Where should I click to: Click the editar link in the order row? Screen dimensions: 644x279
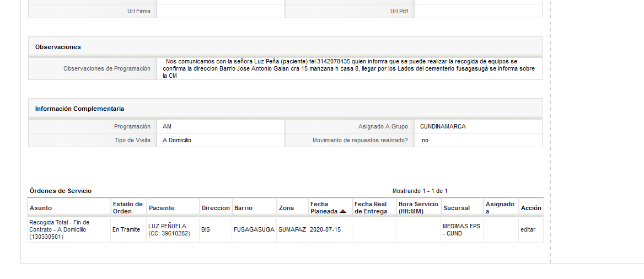tap(528, 230)
